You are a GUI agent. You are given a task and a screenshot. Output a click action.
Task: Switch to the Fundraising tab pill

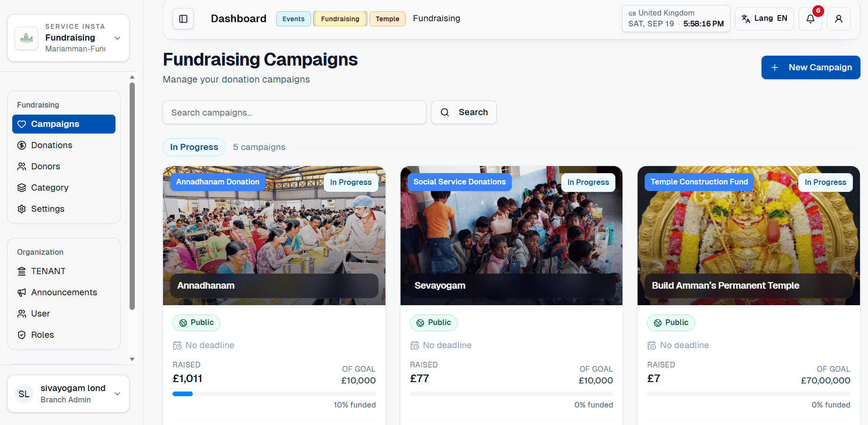click(340, 19)
